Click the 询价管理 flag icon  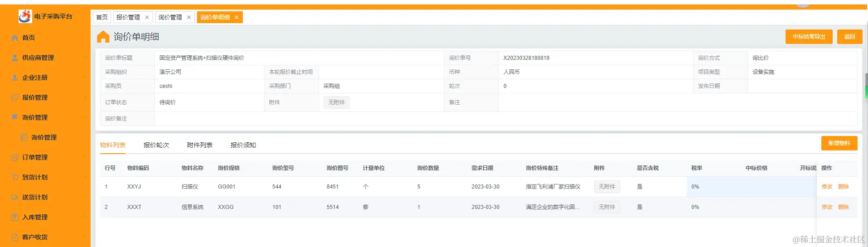point(15,117)
